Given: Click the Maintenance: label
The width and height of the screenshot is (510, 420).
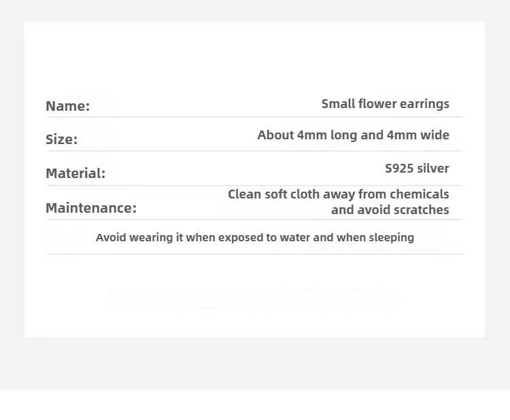Looking at the screenshot, I should tap(91, 208).
